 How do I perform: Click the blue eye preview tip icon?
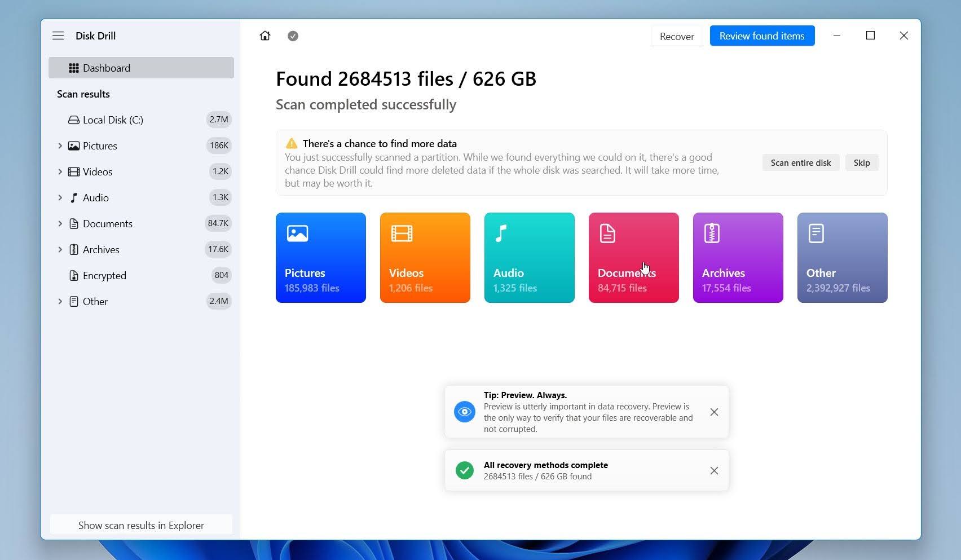(465, 412)
